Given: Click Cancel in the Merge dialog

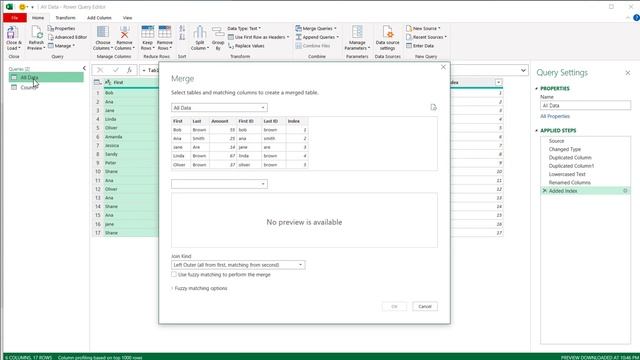Looking at the screenshot, I should [x=425, y=307].
